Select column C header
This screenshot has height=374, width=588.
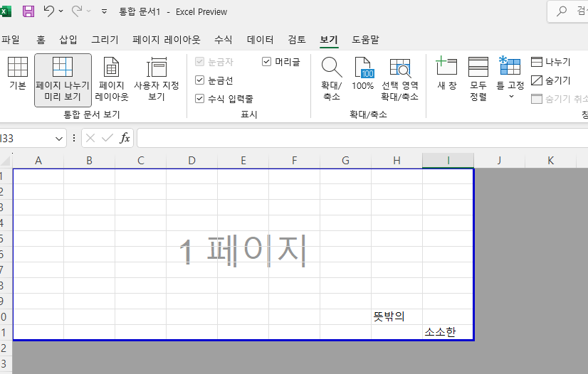[x=141, y=161]
